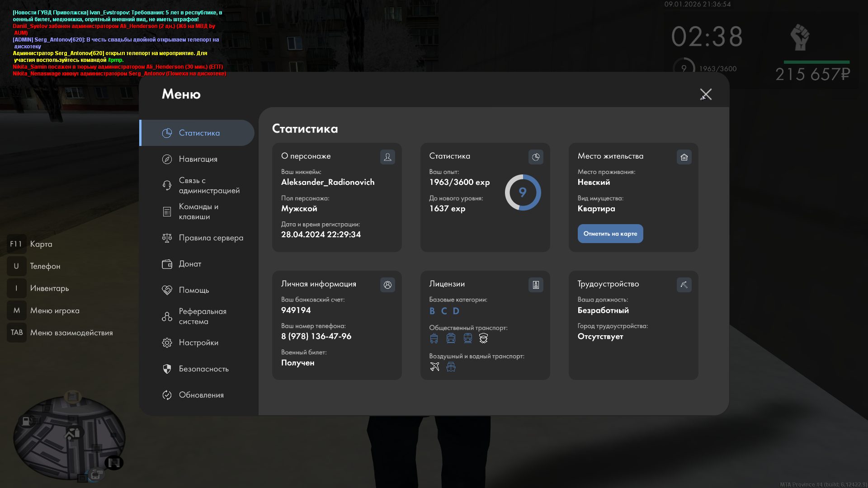
Task: Click the airplane license icon
Action: point(434,366)
